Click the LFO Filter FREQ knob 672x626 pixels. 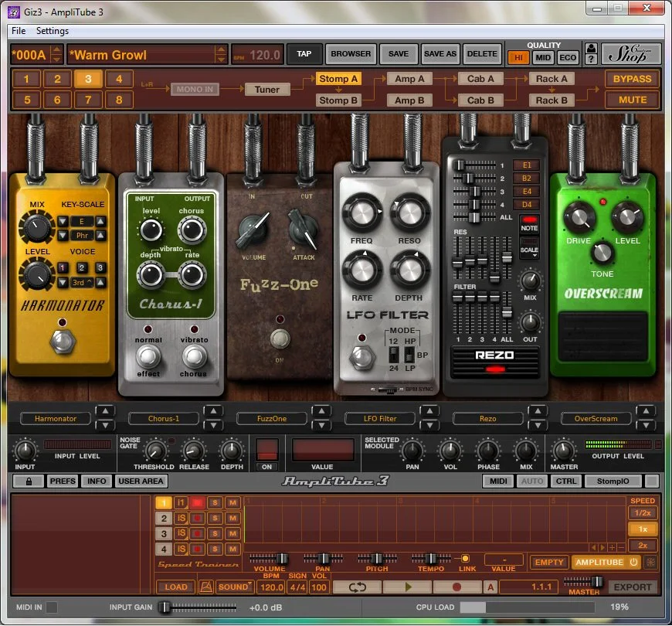(x=362, y=213)
